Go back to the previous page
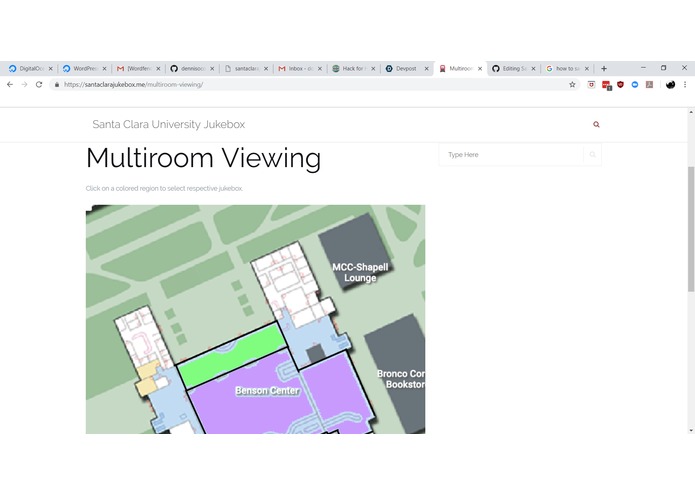This screenshot has height=494, width=695. coord(10,84)
